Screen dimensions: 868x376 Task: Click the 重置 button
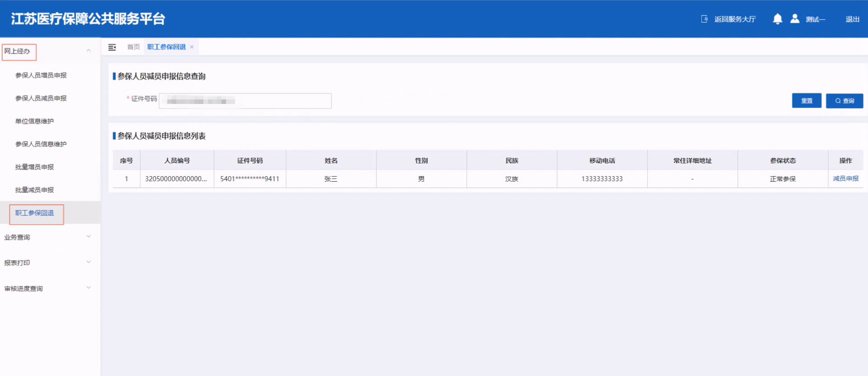807,101
